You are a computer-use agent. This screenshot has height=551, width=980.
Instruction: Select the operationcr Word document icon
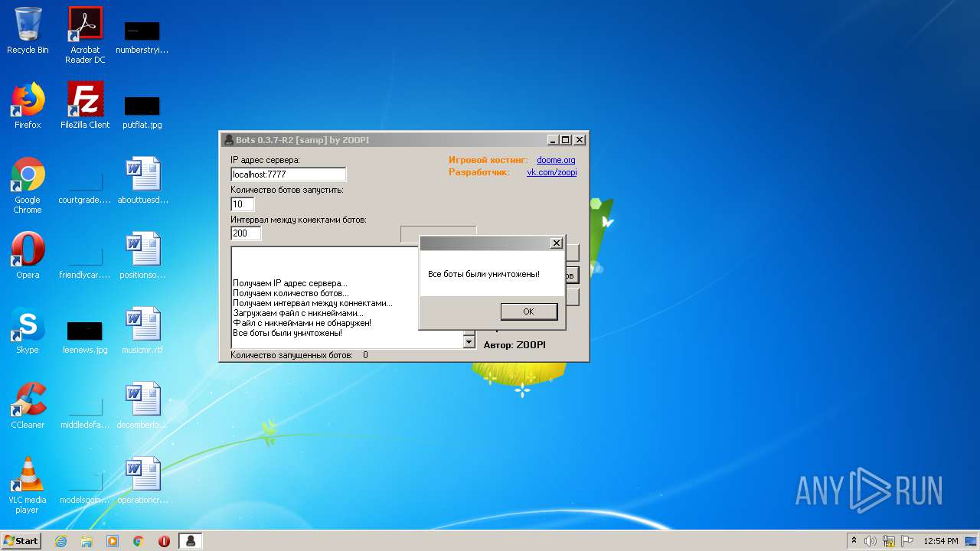142,481
